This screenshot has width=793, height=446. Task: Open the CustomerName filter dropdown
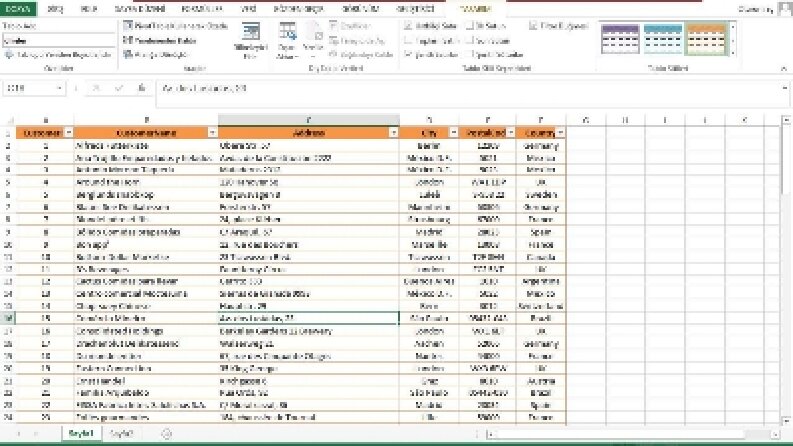(212, 133)
